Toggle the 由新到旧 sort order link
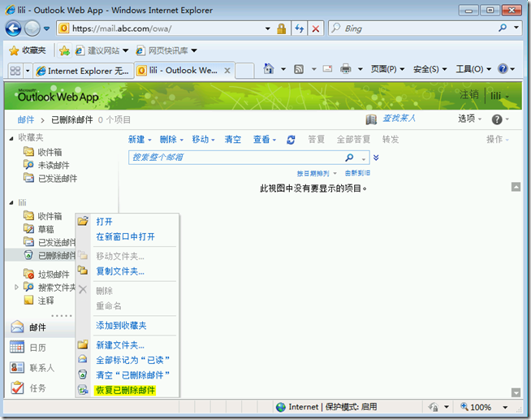Image resolution: width=531 pixels, height=420 pixels. click(x=357, y=173)
